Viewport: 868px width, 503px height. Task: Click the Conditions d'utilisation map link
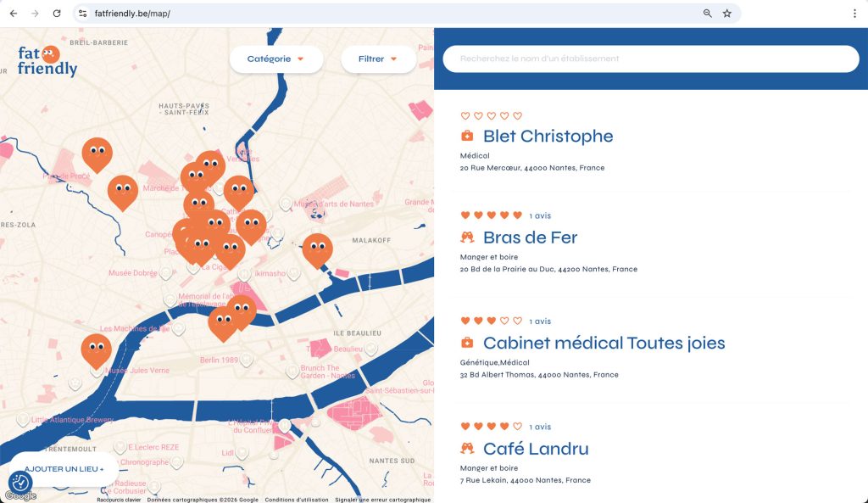[x=296, y=500]
